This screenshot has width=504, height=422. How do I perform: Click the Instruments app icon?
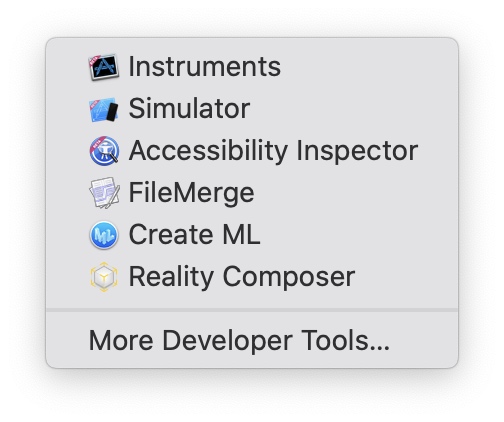coord(104,67)
